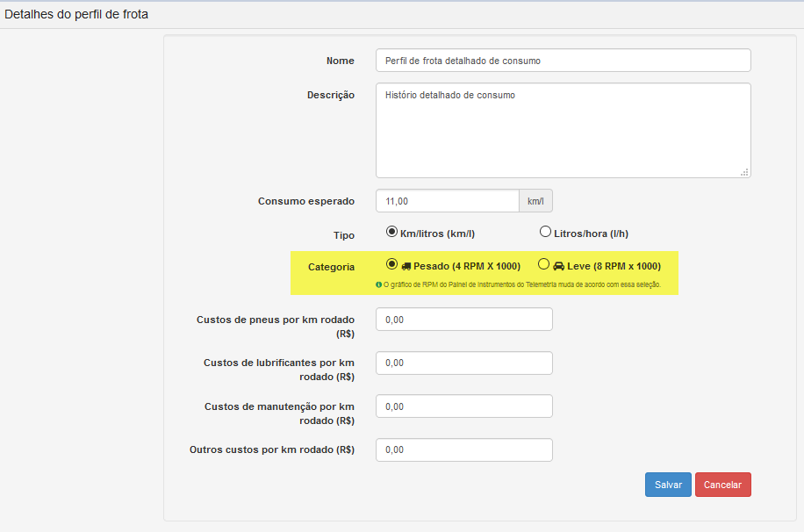Click the Custos de manutenção input field
This screenshot has height=532, width=804.
(x=464, y=406)
